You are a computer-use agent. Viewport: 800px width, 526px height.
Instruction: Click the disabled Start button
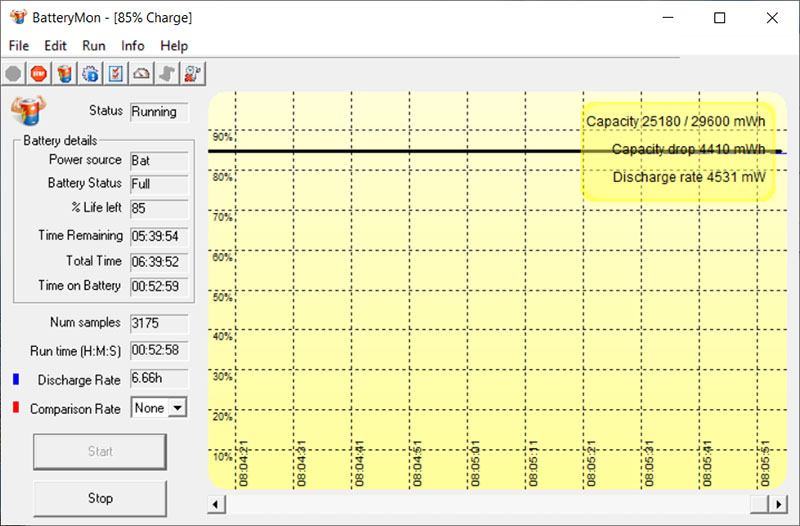[x=100, y=452]
